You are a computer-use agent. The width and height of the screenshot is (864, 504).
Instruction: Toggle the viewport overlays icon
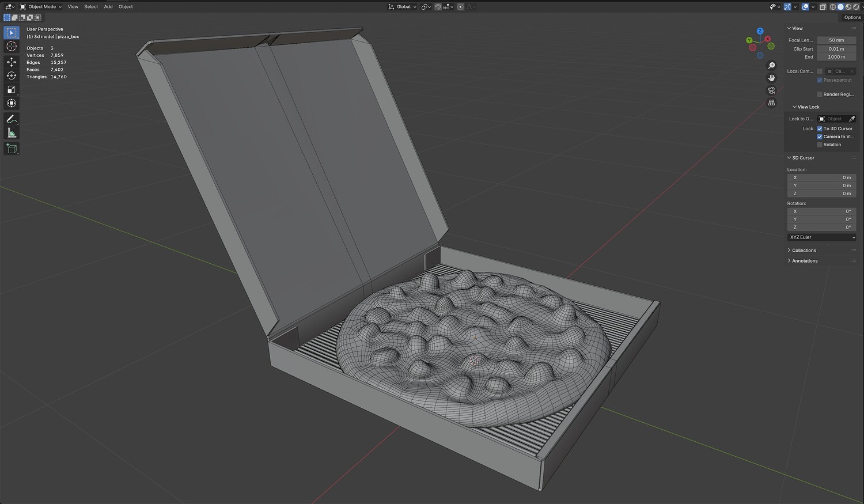(805, 7)
